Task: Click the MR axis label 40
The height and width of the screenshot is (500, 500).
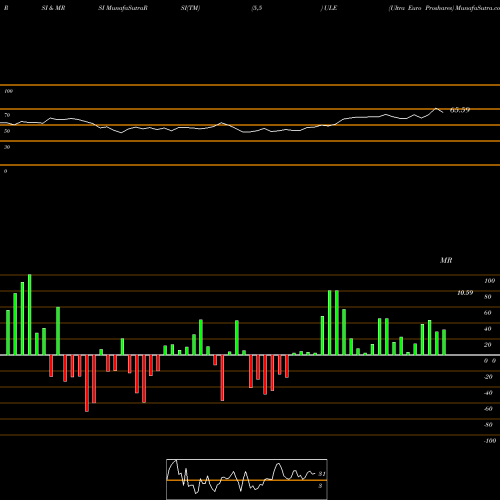Action: click(488, 329)
